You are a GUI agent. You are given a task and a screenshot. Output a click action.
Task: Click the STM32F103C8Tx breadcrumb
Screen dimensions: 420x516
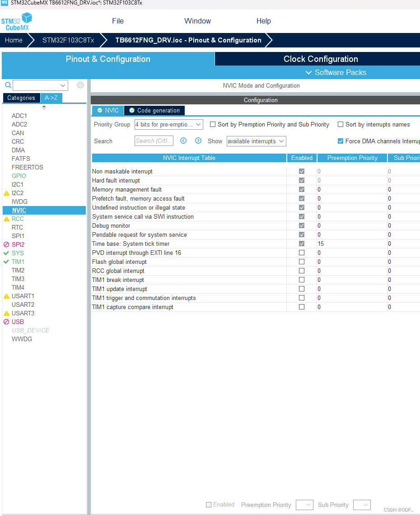[x=68, y=40]
